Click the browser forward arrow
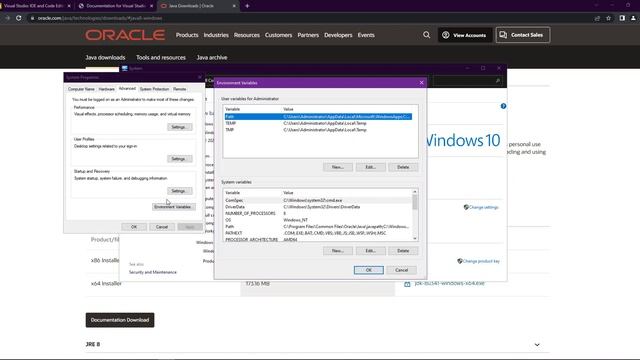Screen dimensions: 640x360 (x=7, y=18)
